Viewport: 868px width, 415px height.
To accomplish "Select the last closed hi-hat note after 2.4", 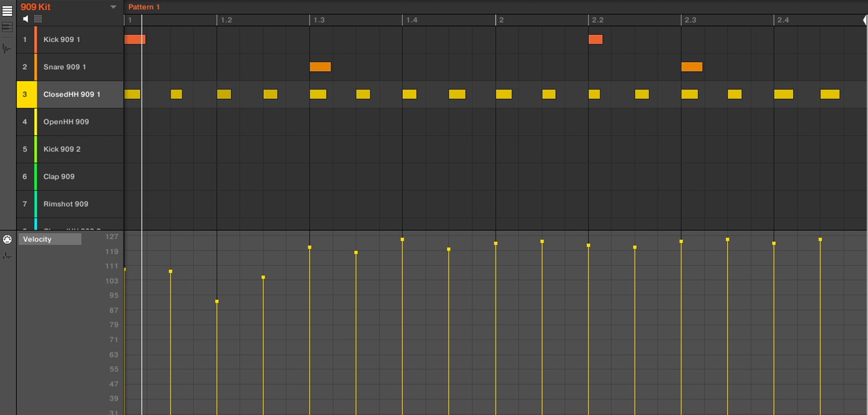I will tap(830, 94).
